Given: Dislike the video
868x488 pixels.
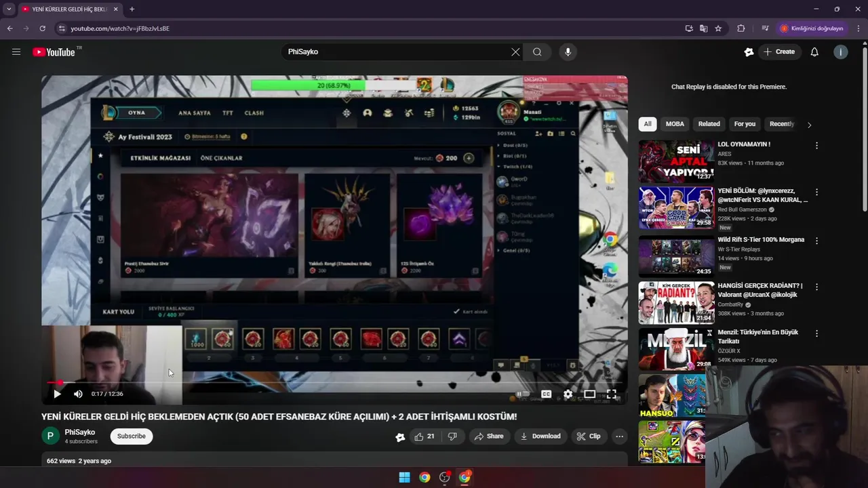Looking at the screenshot, I should pyautogui.click(x=452, y=436).
